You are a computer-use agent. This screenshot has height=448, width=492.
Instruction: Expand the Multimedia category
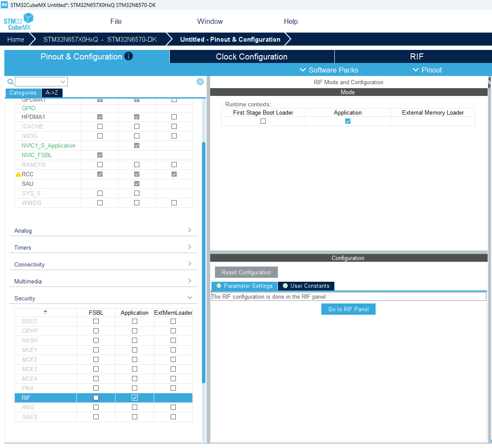pyautogui.click(x=103, y=281)
